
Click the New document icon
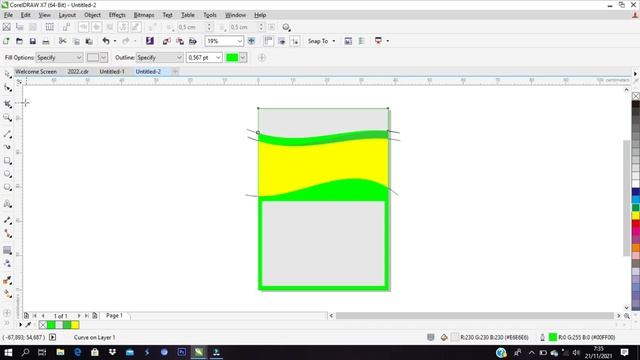click(x=6, y=41)
